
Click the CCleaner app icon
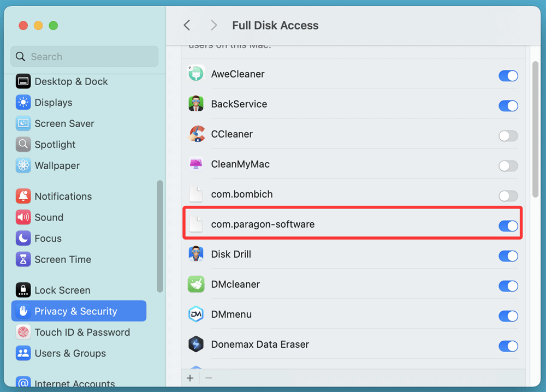pyautogui.click(x=195, y=134)
